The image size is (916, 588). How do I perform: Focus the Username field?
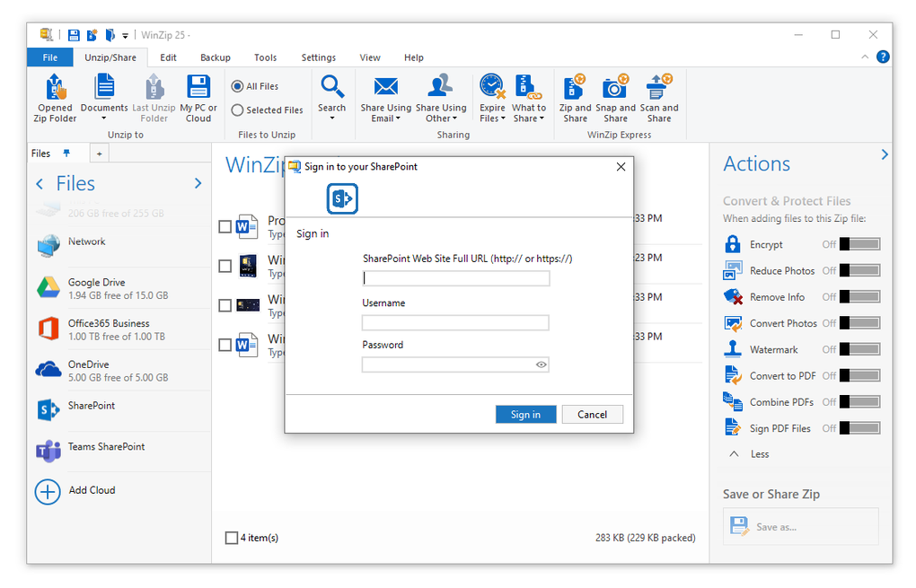coord(455,322)
